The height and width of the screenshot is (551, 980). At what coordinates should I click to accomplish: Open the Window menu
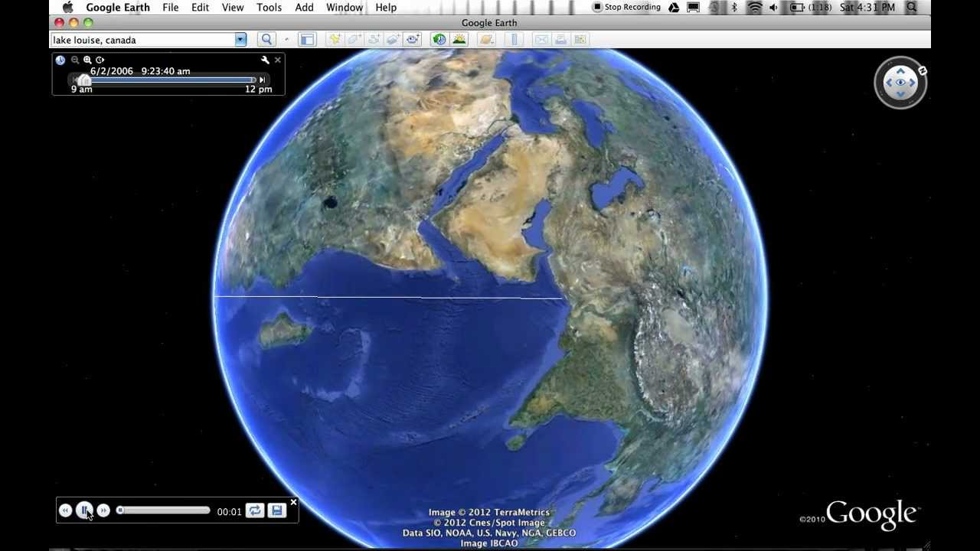tap(345, 8)
